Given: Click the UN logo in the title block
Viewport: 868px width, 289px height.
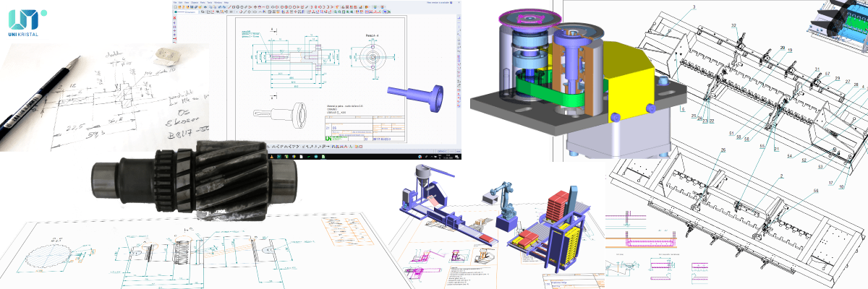Looking at the screenshot, I should click(328, 138).
